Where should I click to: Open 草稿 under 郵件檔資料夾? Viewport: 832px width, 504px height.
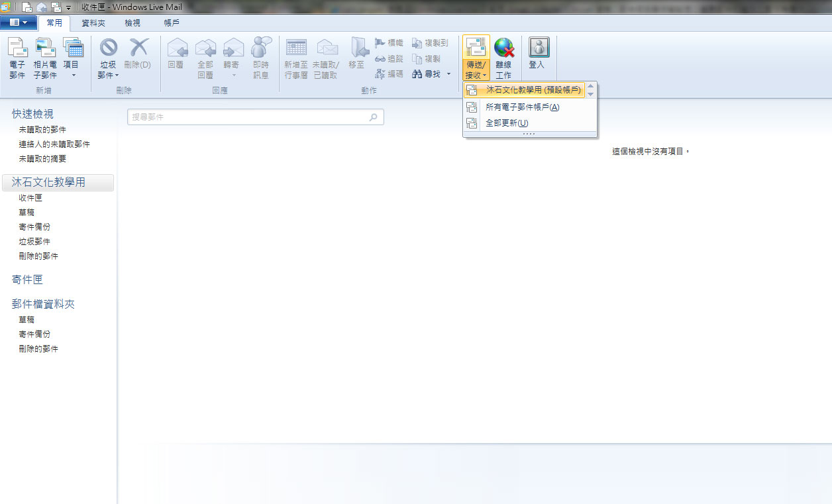point(26,320)
